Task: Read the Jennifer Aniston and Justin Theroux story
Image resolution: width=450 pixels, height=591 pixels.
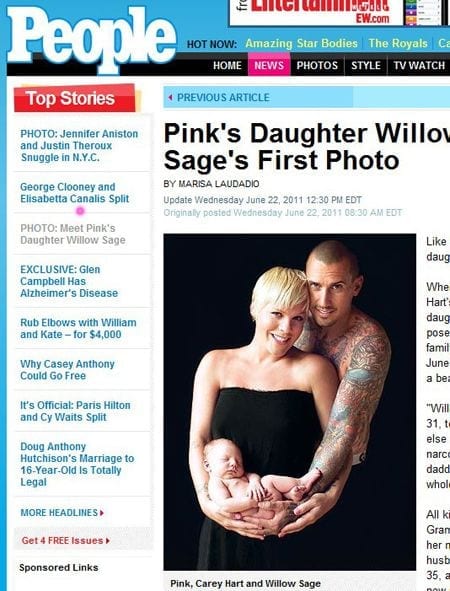Action: point(79,145)
